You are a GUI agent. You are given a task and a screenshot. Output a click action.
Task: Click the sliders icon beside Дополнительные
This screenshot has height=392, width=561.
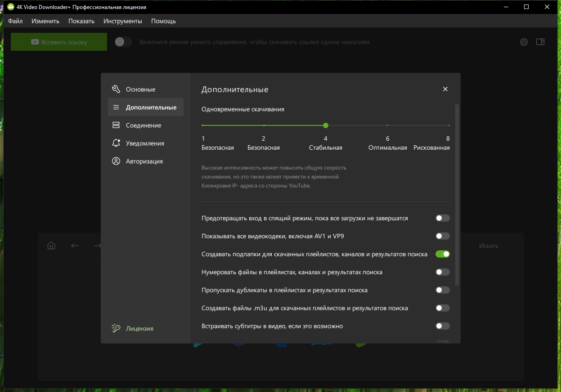click(116, 107)
